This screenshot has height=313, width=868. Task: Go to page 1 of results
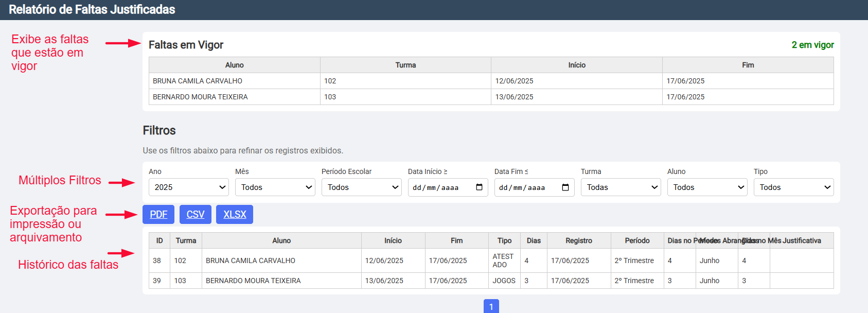[491, 307]
